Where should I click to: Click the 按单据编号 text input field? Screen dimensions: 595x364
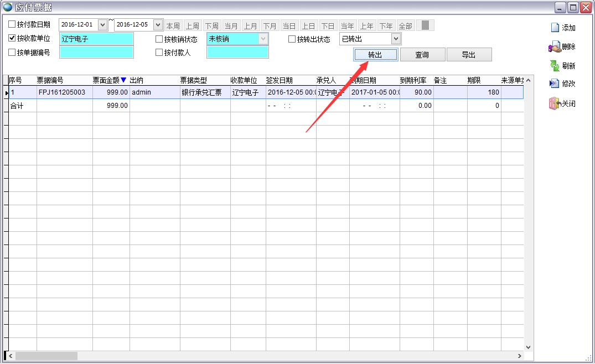click(96, 53)
